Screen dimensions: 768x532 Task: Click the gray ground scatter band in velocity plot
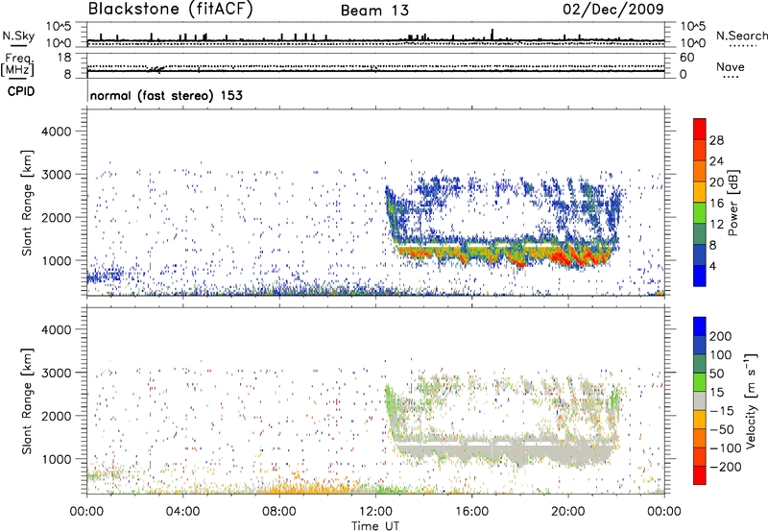point(505,449)
